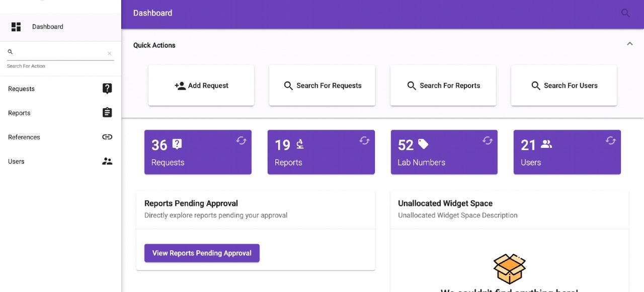644x292 pixels.
Task: Click the Requests question-mark icon in sidebar
Action: tap(107, 89)
